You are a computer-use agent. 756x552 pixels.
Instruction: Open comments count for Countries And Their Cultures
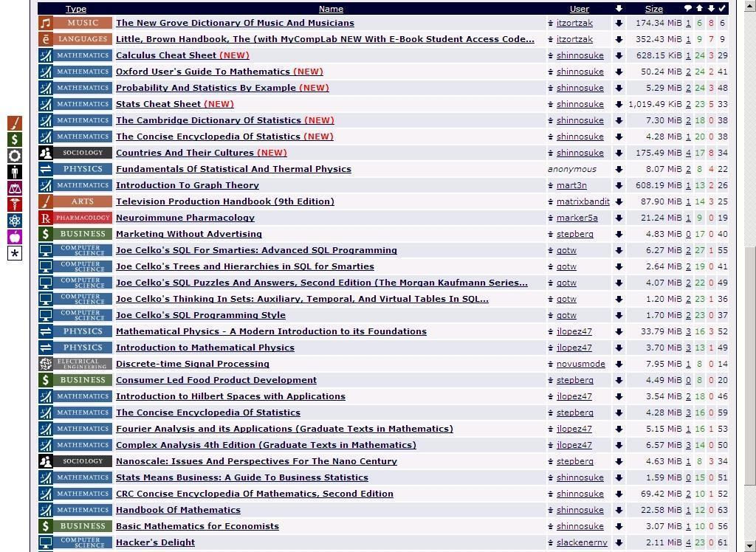click(688, 153)
